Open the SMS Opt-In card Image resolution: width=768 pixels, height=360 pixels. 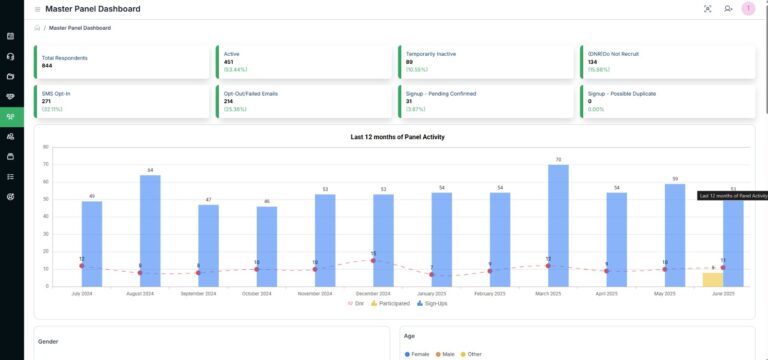(121, 101)
